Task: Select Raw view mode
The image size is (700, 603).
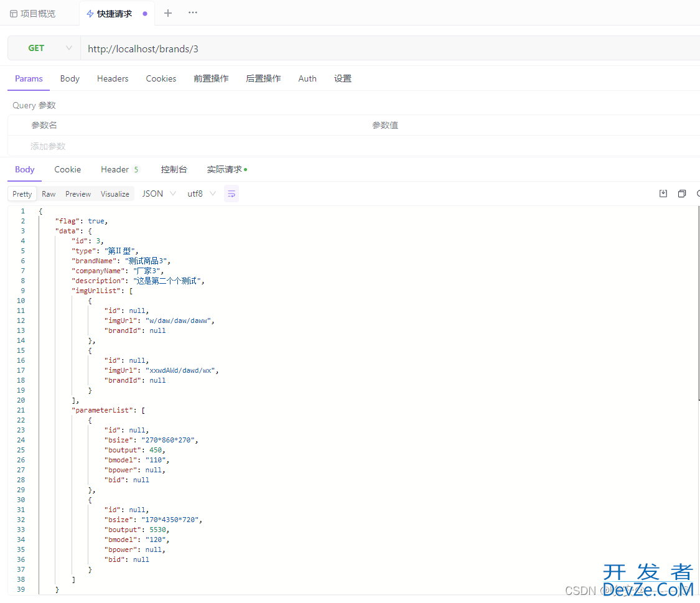Action: click(x=48, y=194)
